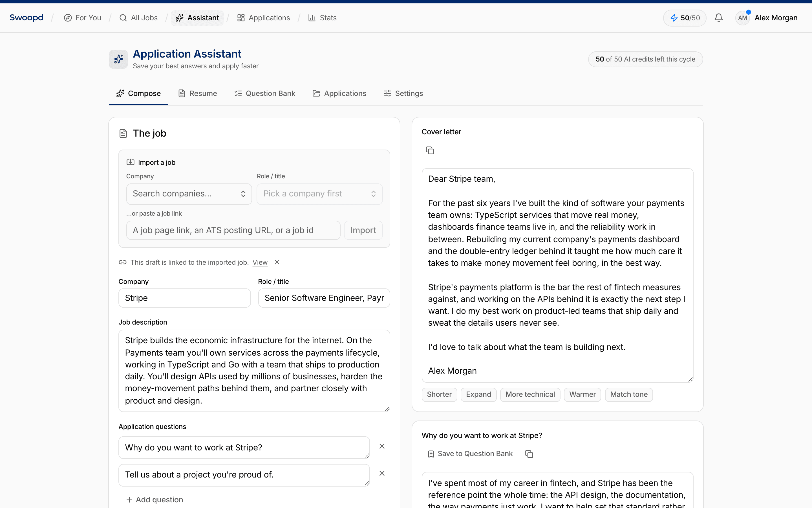Screen dimensions: 812x508
Task: Click the Import a job icon
Action: coord(130,162)
